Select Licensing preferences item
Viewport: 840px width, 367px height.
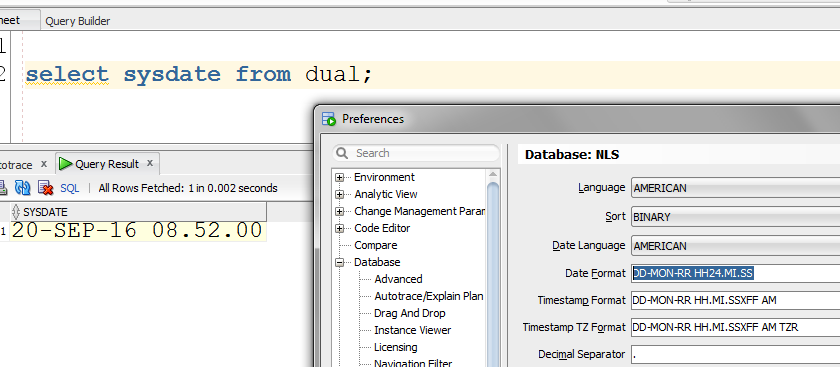395,347
